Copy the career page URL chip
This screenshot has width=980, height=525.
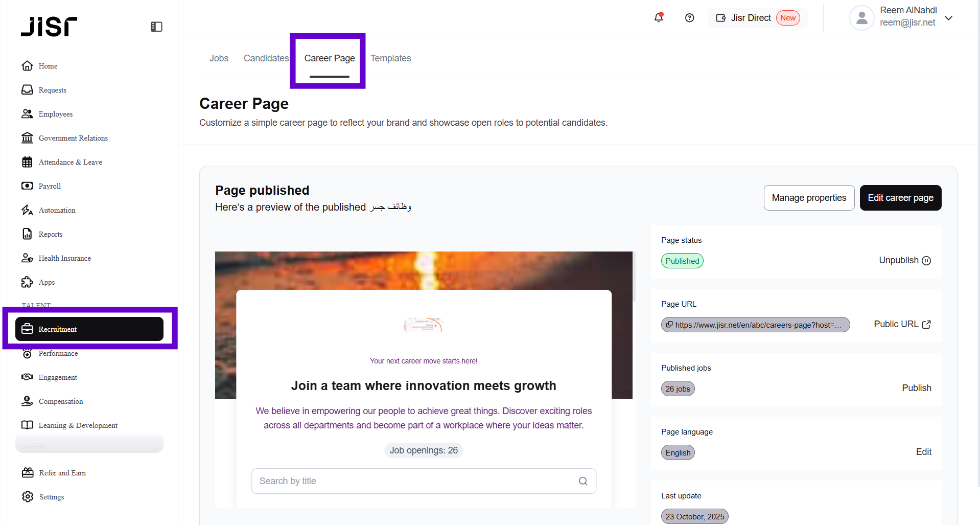click(755, 325)
